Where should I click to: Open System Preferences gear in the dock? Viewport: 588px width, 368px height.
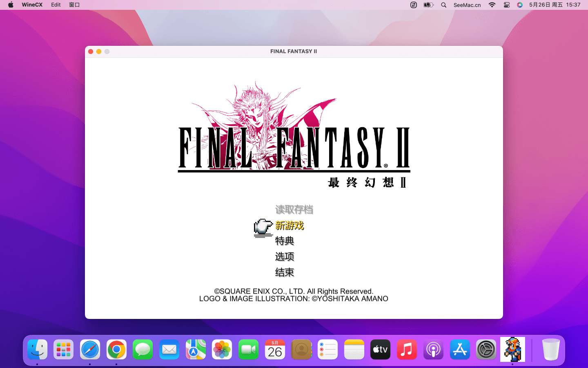point(486,350)
